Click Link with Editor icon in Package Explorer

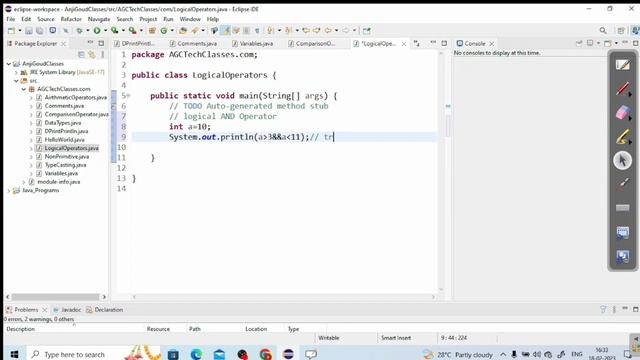point(92,54)
